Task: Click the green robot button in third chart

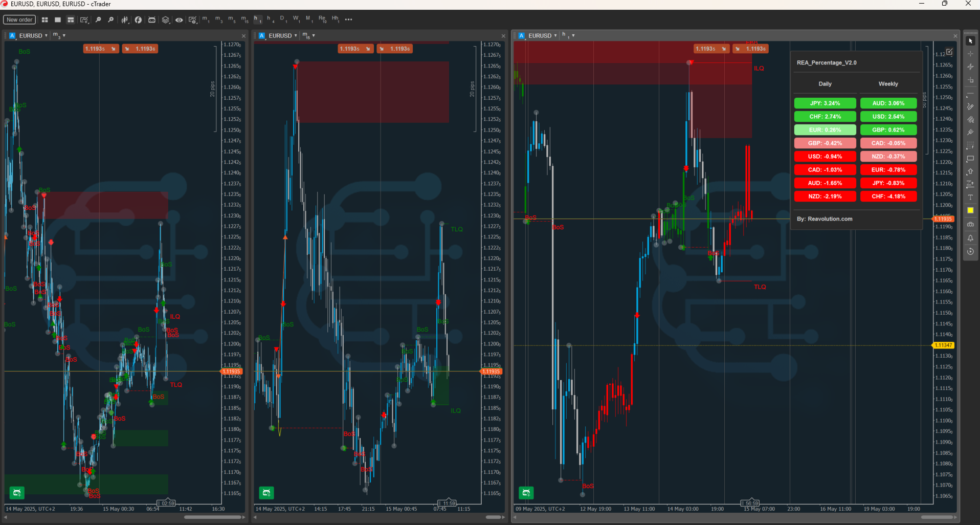Action: (x=526, y=492)
